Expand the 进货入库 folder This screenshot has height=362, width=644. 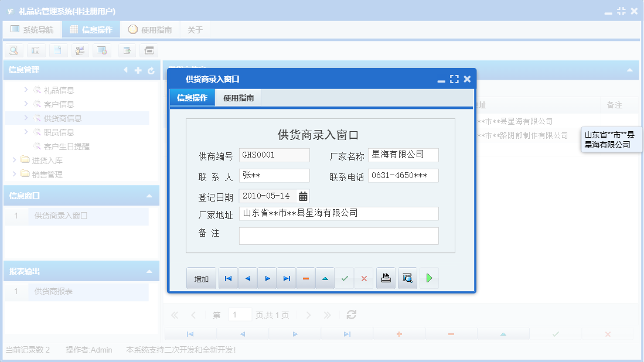15,160
